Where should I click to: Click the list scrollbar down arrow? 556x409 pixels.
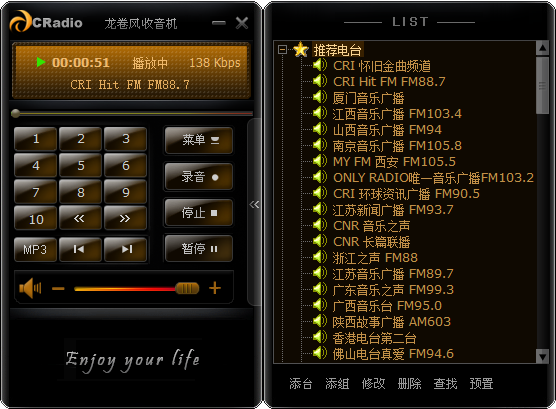pos(542,356)
